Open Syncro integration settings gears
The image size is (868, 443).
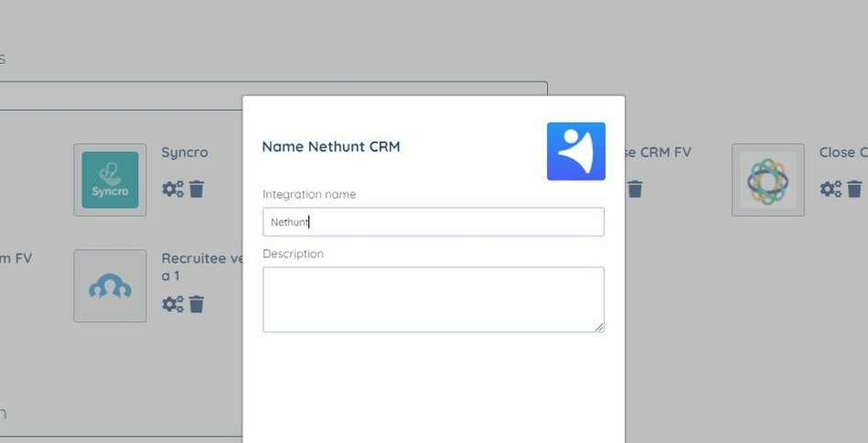(x=173, y=189)
